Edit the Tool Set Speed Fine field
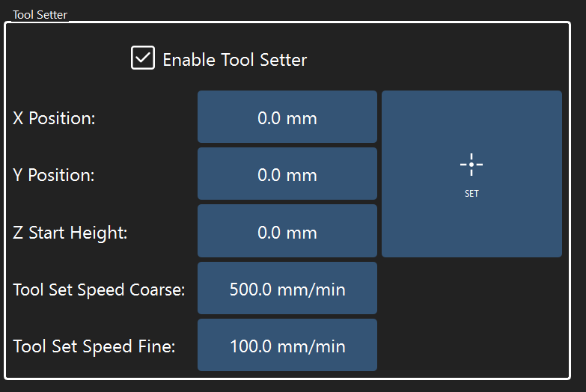The height and width of the screenshot is (392, 586). (287, 346)
